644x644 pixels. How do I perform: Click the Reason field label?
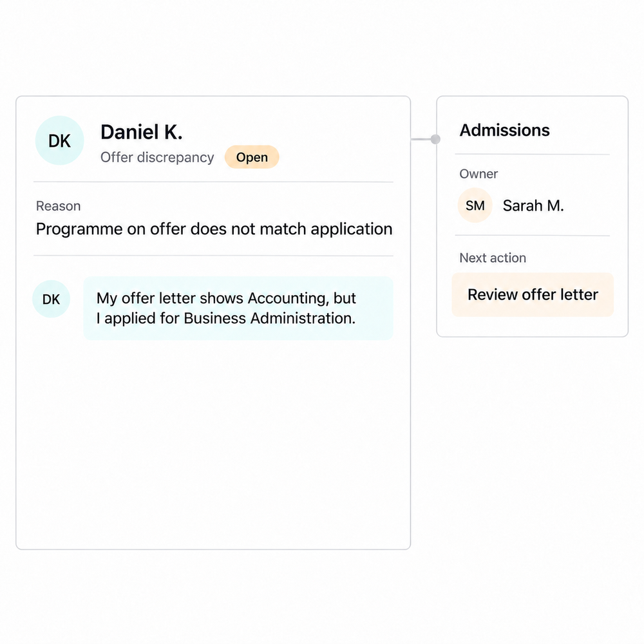click(59, 206)
